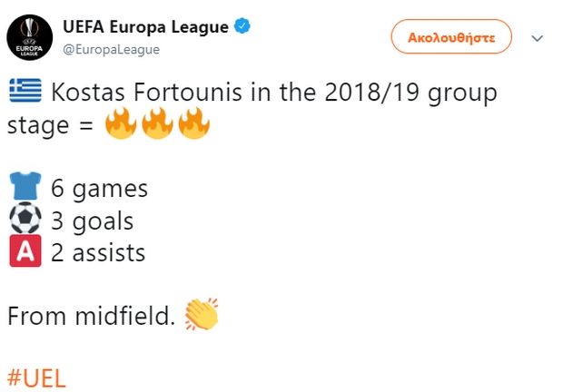Screen dimensions: 563x392
Task: Open the UEFA Europa League profile avatar
Action: tap(29, 37)
